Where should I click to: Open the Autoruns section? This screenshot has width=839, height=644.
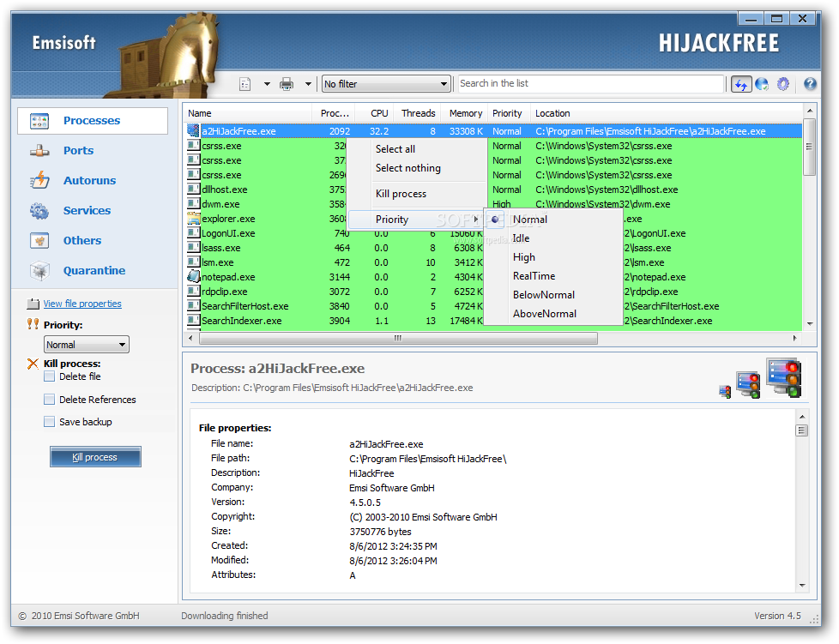tap(89, 180)
